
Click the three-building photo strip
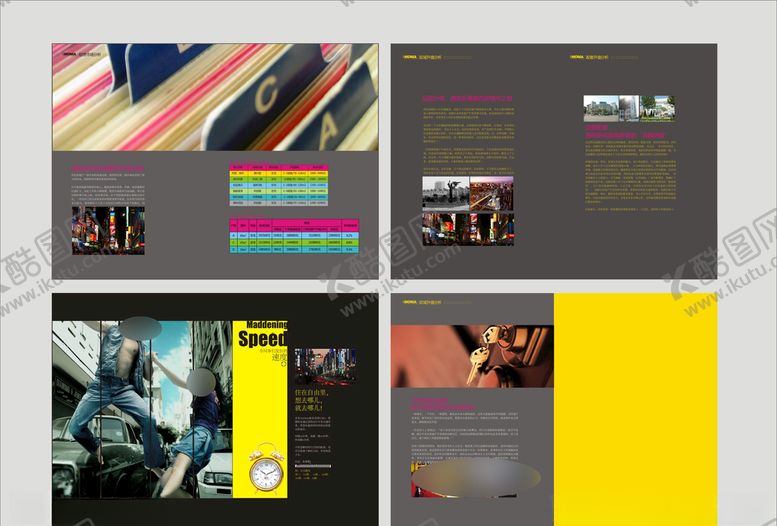pos(629,108)
